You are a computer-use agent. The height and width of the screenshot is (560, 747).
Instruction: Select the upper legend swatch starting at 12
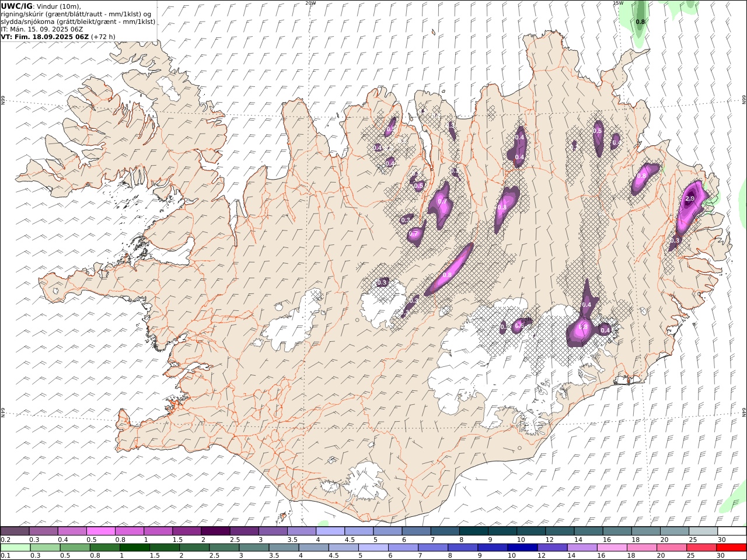pos(560,531)
